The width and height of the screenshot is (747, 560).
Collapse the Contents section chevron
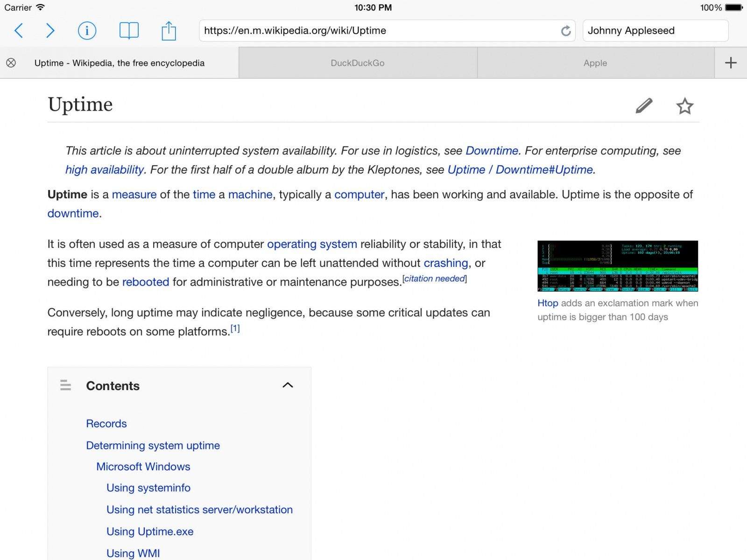(288, 385)
